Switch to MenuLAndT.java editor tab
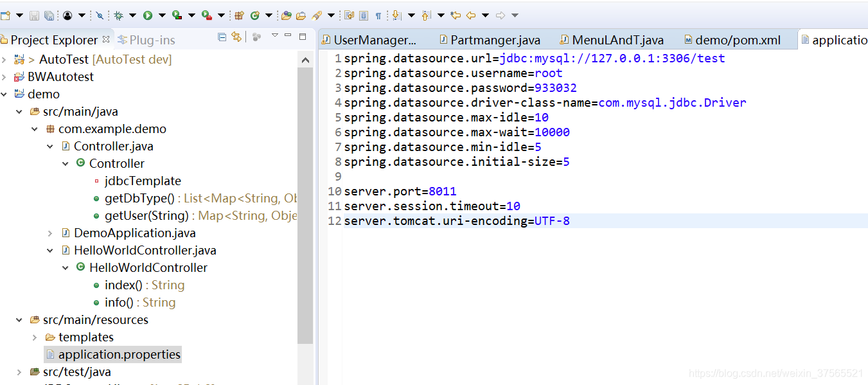868x385 pixels. tap(612, 40)
